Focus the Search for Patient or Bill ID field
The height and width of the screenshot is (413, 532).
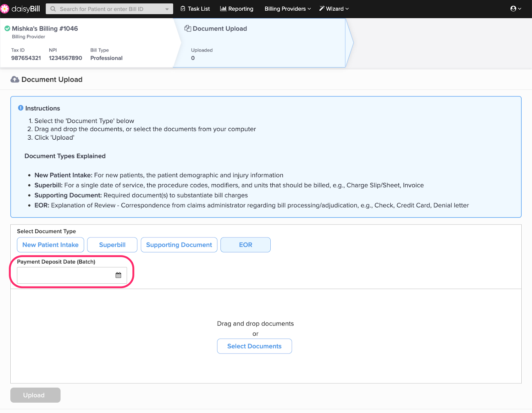(109, 9)
